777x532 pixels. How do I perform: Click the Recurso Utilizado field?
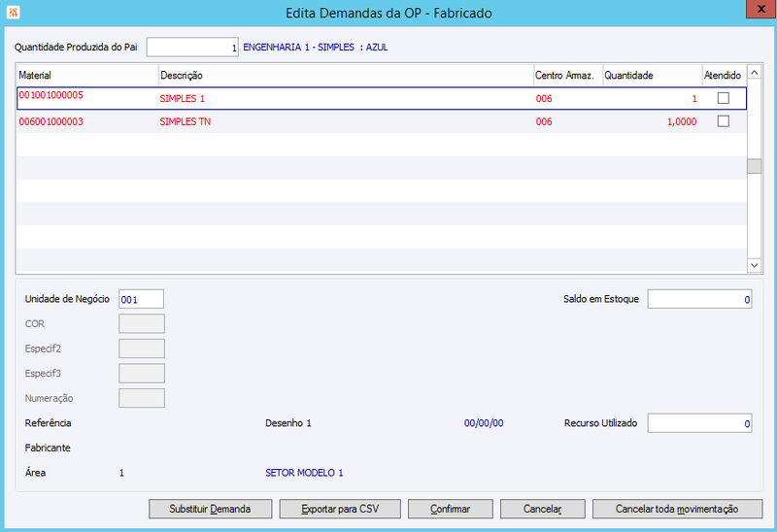click(699, 423)
